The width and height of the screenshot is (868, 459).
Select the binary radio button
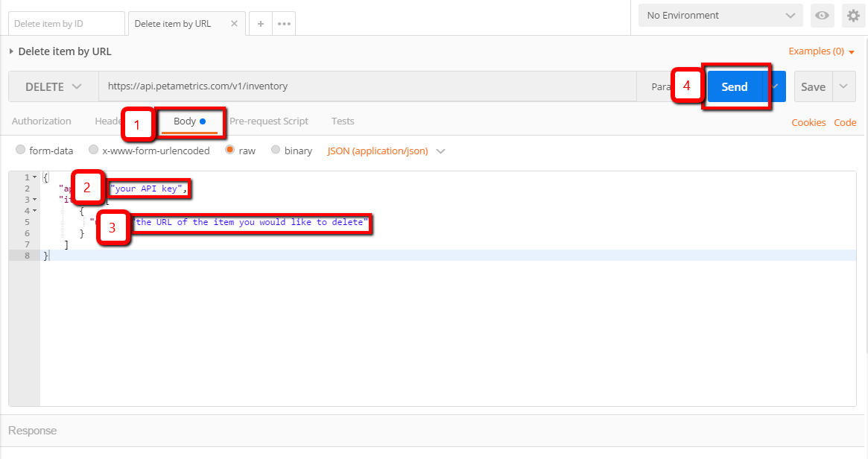[x=276, y=150]
